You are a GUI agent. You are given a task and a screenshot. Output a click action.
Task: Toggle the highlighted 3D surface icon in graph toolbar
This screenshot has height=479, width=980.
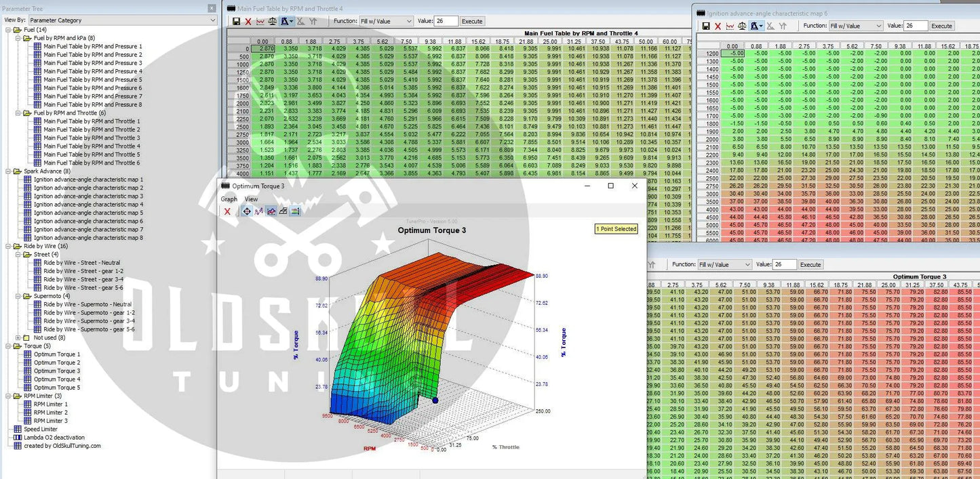coord(271,211)
